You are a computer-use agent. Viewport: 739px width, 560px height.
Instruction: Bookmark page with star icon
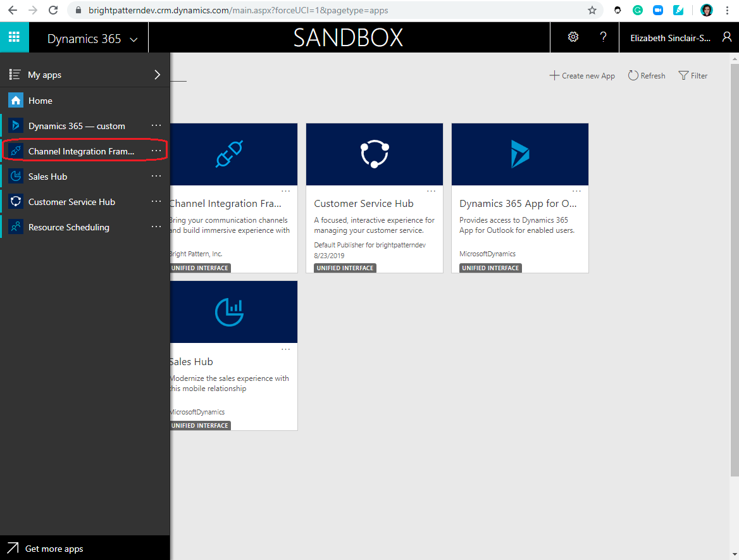[x=592, y=10]
